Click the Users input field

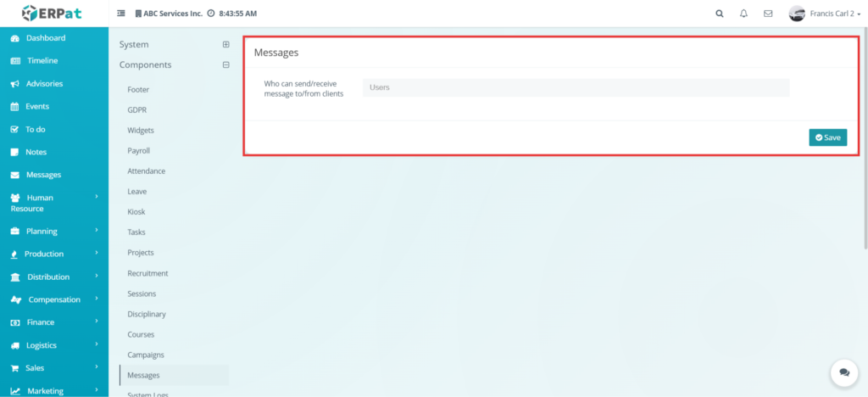[x=576, y=87]
